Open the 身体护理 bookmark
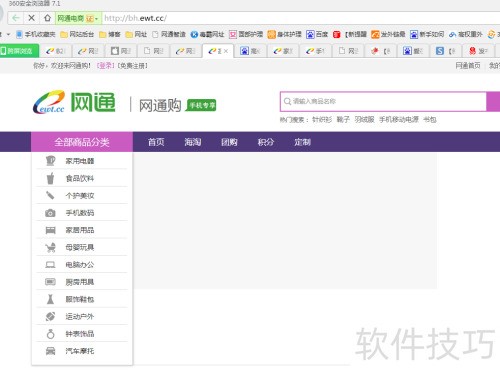This screenshot has height=381, width=500. pyautogui.click(x=285, y=34)
